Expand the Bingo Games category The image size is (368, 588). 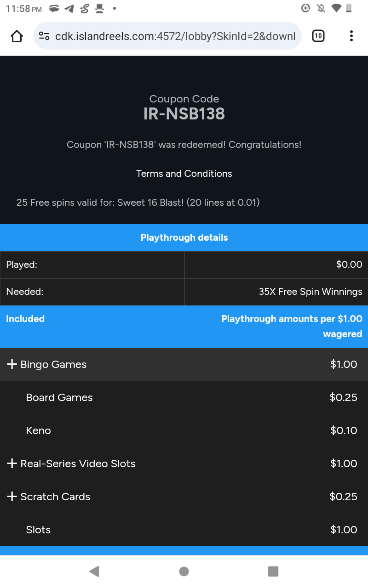pos(12,364)
